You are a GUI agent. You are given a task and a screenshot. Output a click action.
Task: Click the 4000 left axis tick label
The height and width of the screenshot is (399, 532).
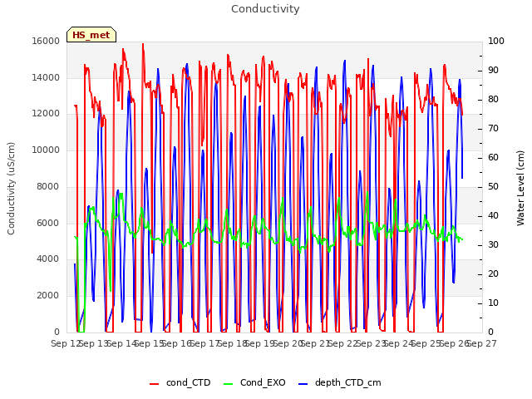click(48, 259)
